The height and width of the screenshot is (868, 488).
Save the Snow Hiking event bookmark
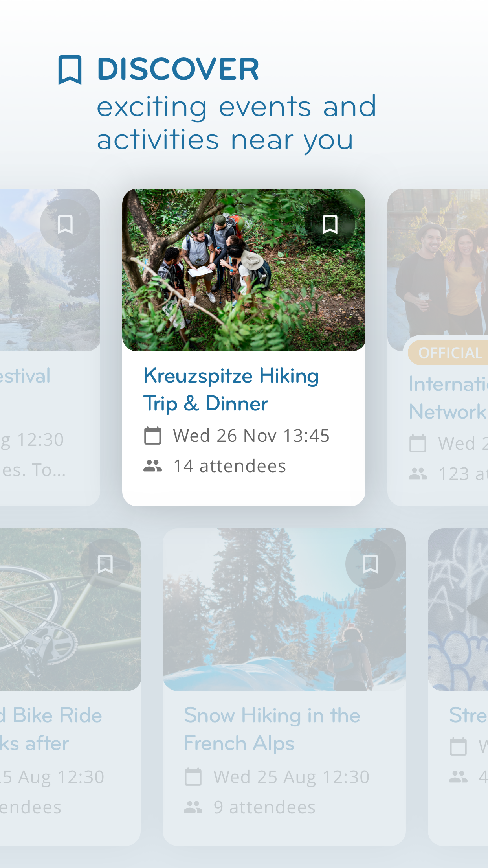[x=370, y=564]
